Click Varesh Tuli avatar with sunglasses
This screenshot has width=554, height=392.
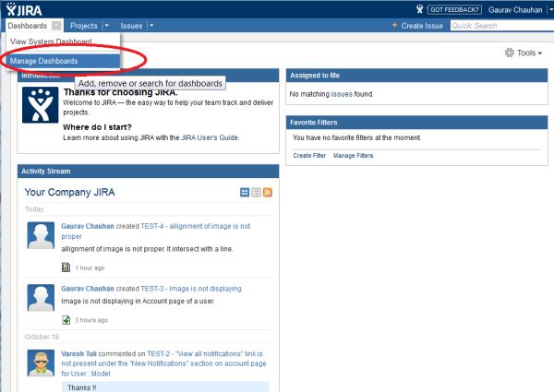pos(41,363)
